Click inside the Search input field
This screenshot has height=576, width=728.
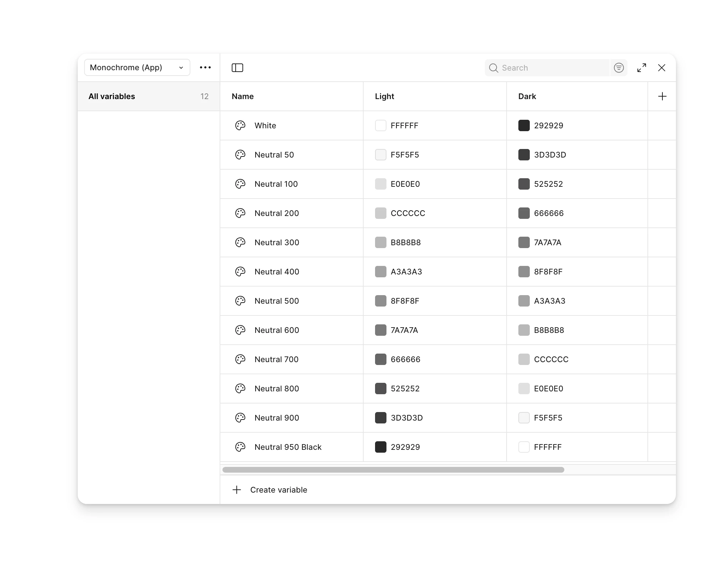[x=545, y=68]
